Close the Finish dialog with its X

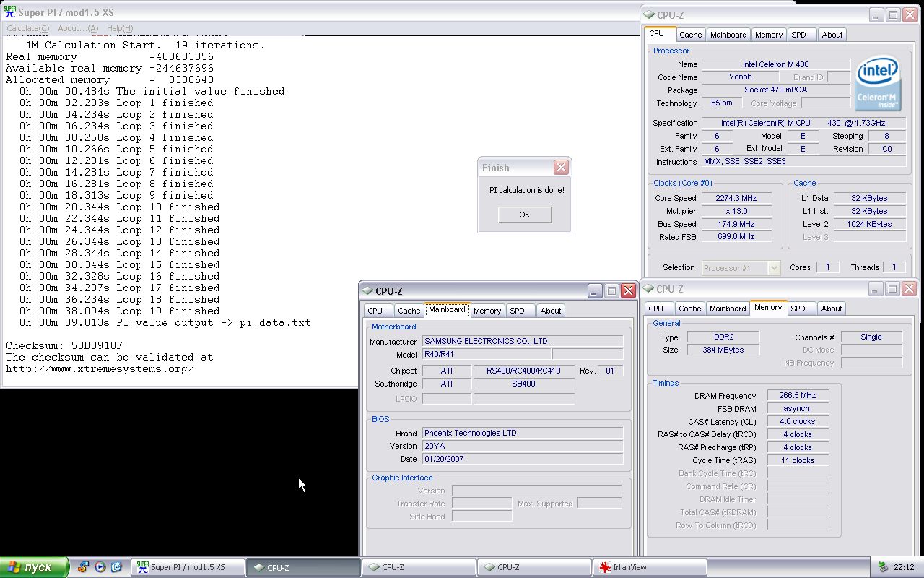561,168
